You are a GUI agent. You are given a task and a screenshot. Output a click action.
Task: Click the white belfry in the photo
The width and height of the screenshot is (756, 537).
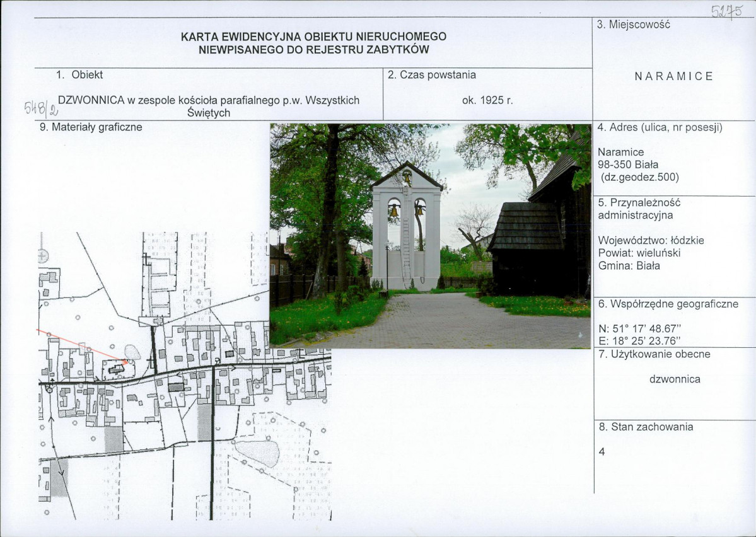click(x=407, y=226)
